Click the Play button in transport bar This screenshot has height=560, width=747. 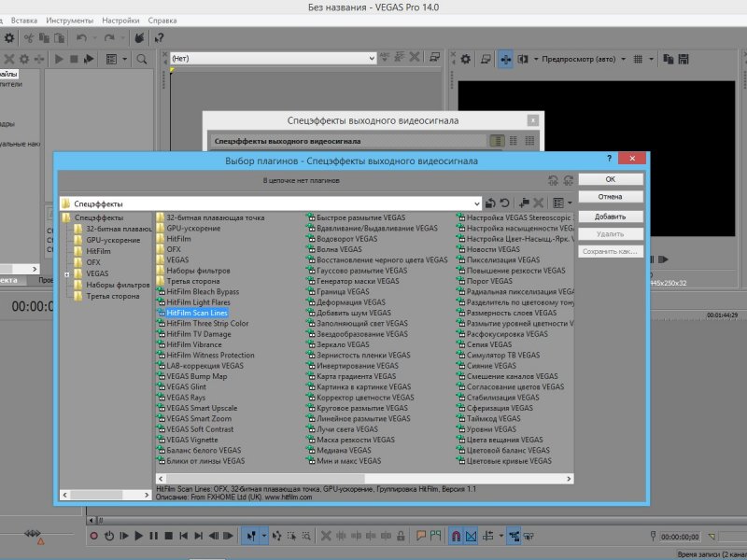[138, 536]
